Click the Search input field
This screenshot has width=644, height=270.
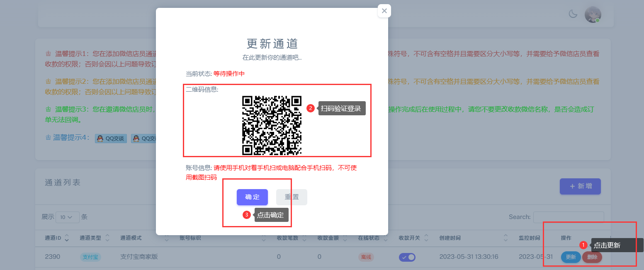coord(568,217)
